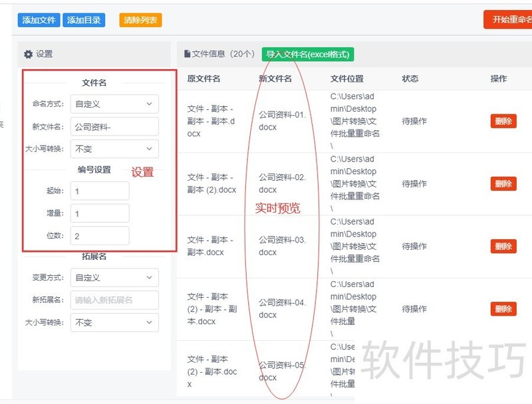Clear the list with 清除列表
The height and width of the screenshot is (404, 532).
[140, 20]
